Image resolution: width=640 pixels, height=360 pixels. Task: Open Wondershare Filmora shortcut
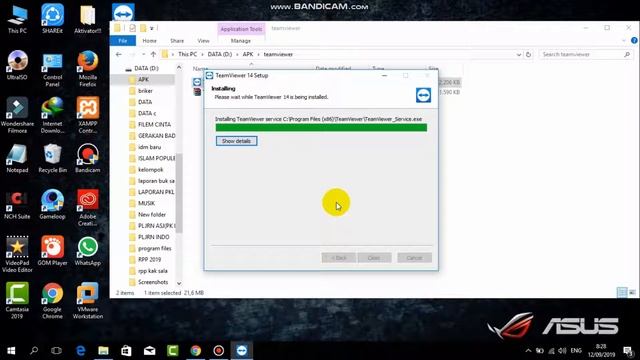[17, 115]
